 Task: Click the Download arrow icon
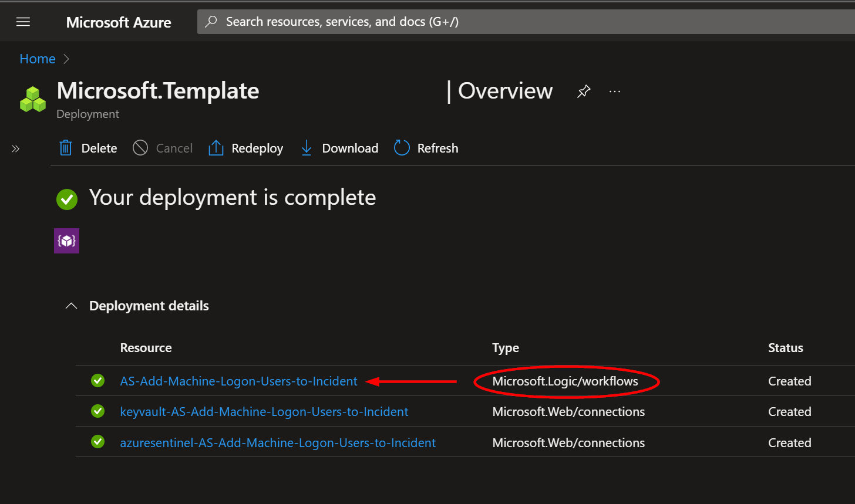306,148
